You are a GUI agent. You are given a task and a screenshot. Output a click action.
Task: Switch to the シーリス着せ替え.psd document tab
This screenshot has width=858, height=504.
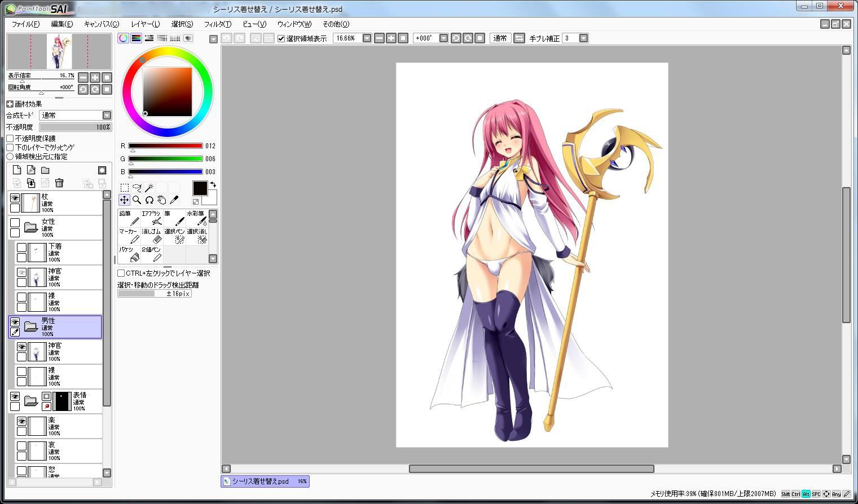click(x=265, y=481)
